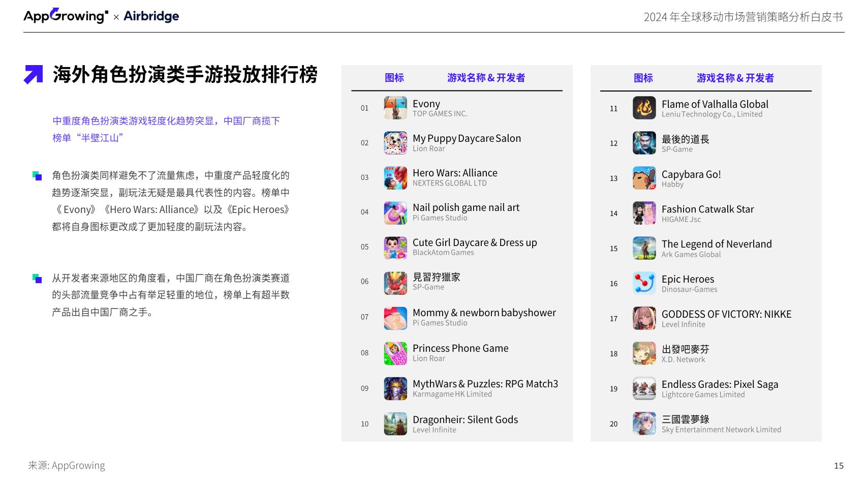The height and width of the screenshot is (488, 868).
Task: Select The Legend of Neverland title
Action: (717, 244)
